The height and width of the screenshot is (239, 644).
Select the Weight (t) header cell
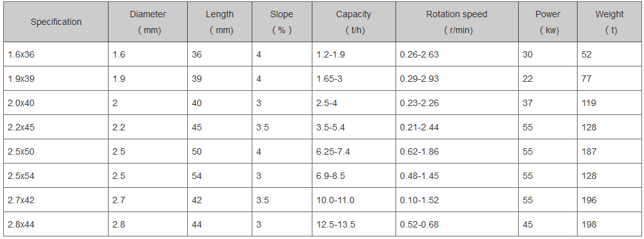tap(609, 22)
